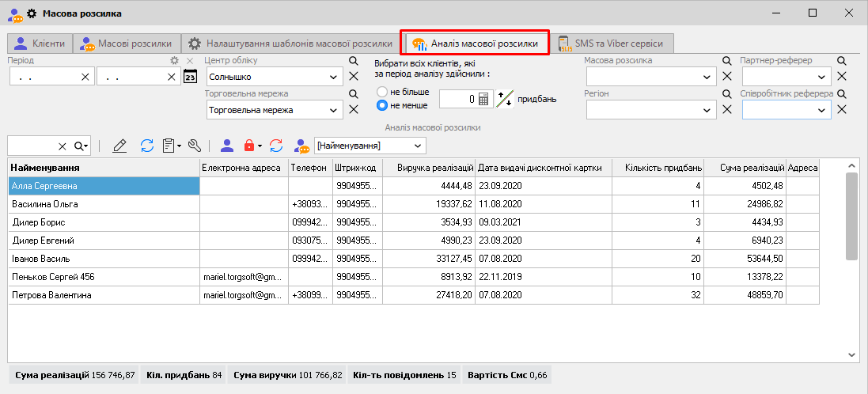Screen dimensions: 868x394
Task: Click the calculator icon in purchases field
Action: (x=484, y=99)
